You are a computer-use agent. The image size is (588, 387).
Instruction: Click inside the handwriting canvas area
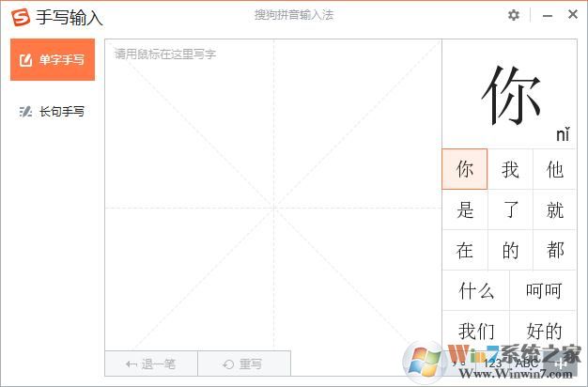click(x=273, y=195)
